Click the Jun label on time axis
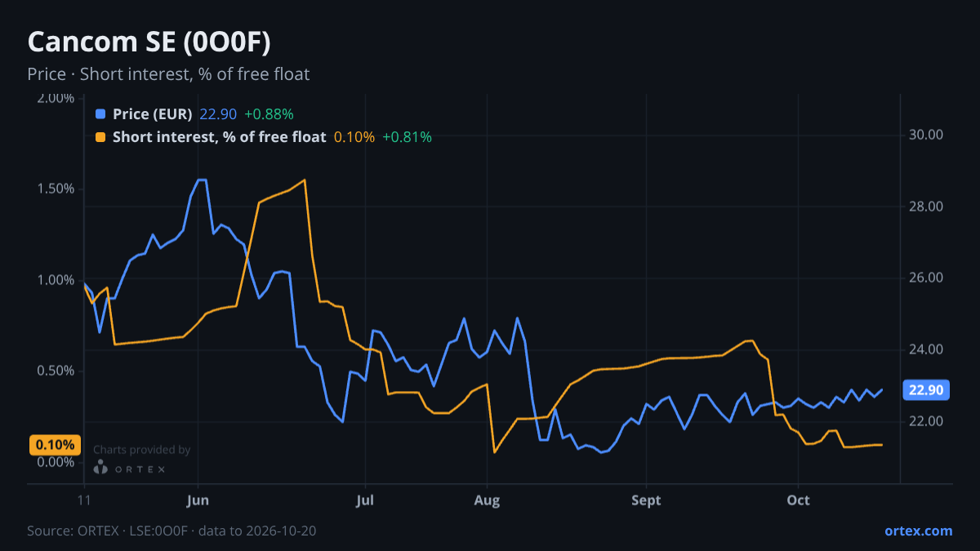This screenshot has height=551, width=980. click(198, 500)
